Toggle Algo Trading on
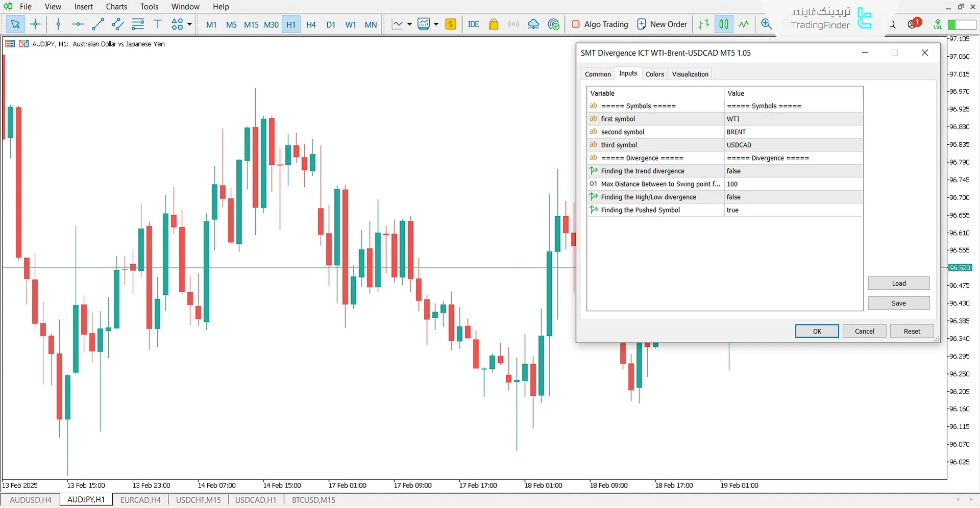The image size is (980, 508). 600,24
